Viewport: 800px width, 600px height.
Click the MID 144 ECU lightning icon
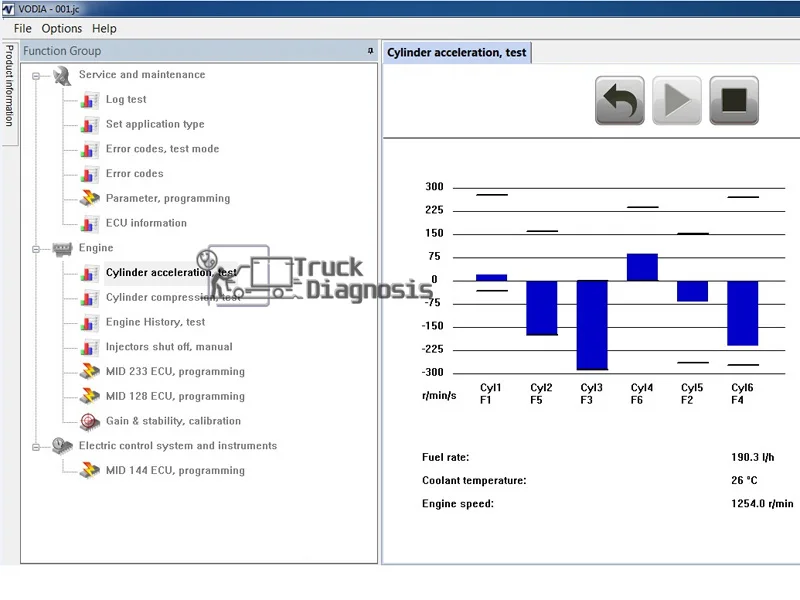tap(89, 470)
